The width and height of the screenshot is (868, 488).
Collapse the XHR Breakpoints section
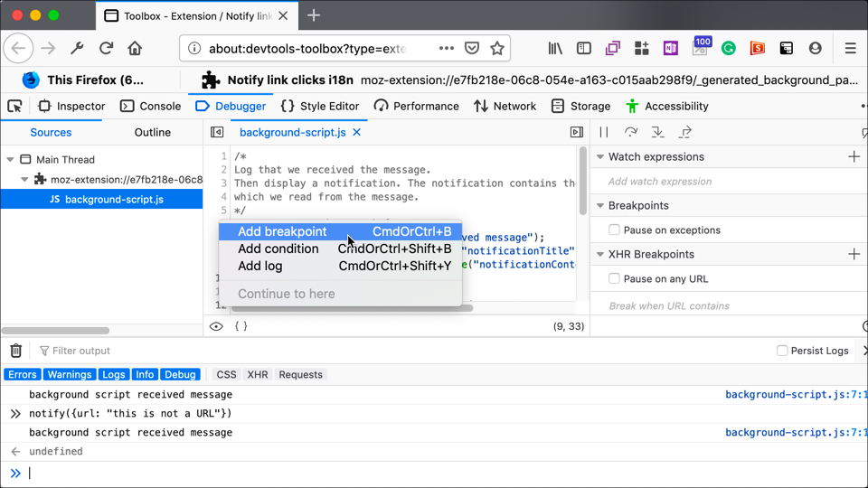(x=600, y=255)
